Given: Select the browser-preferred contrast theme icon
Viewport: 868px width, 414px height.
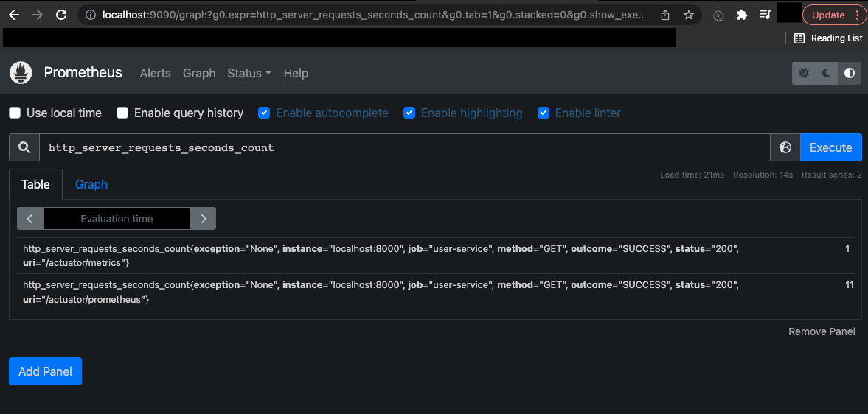Looking at the screenshot, I should click(x=849, y=73).
